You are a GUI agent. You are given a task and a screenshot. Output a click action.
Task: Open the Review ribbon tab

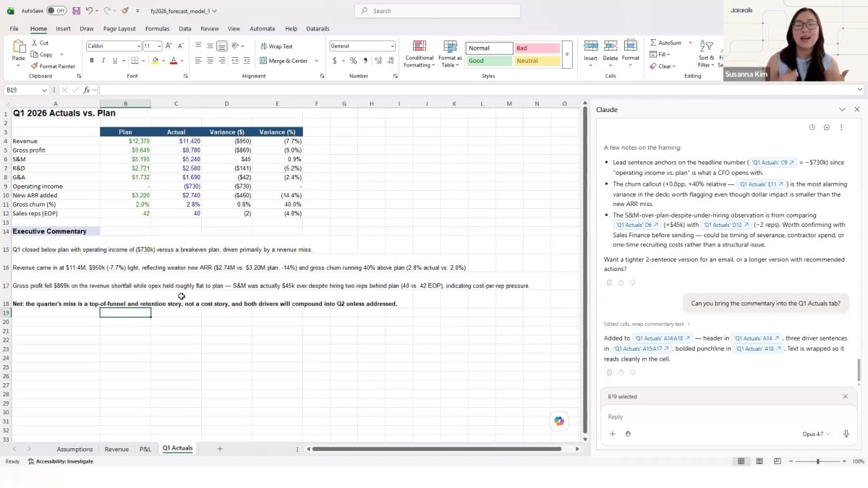(210, 29)
